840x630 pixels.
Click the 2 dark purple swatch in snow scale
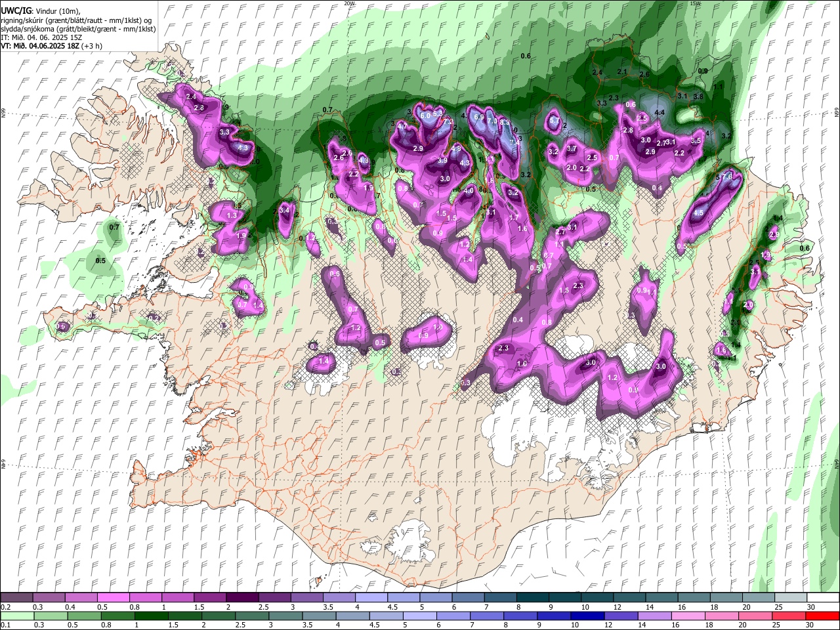[242, 598]
